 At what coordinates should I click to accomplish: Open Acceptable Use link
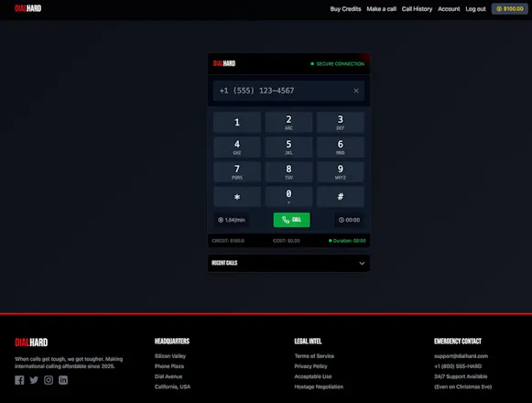313,376
